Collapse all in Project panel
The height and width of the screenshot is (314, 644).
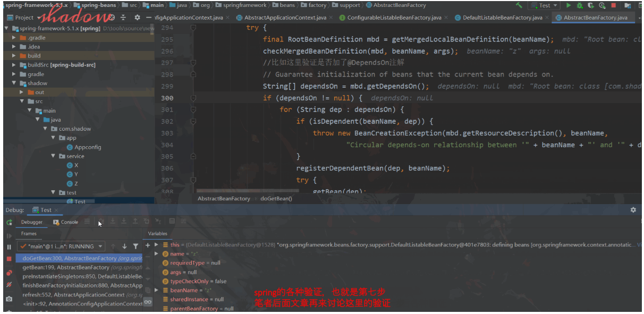tap(123, 17)
